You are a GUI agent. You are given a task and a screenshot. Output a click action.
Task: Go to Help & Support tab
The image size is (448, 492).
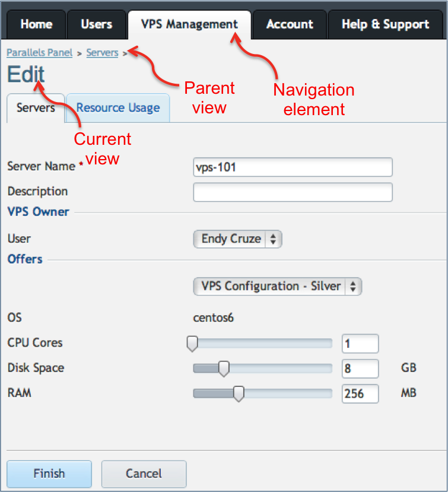click(x=385, y=24)
